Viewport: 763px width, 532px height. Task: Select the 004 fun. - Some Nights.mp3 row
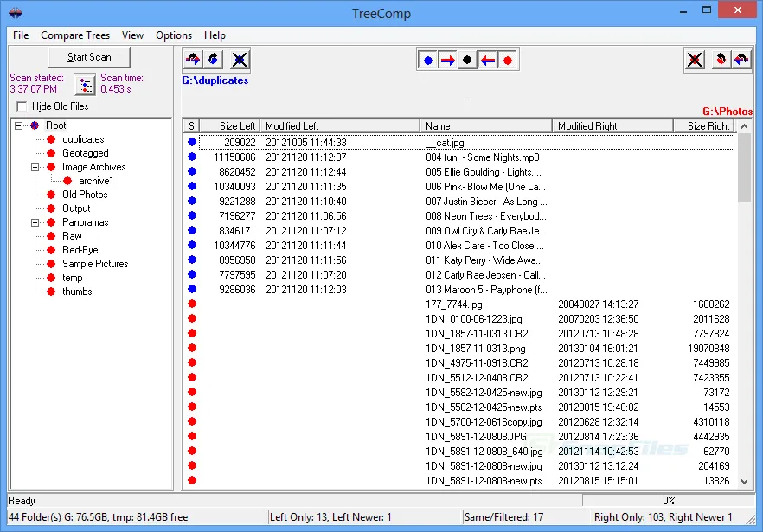click(x=459, y=157)
